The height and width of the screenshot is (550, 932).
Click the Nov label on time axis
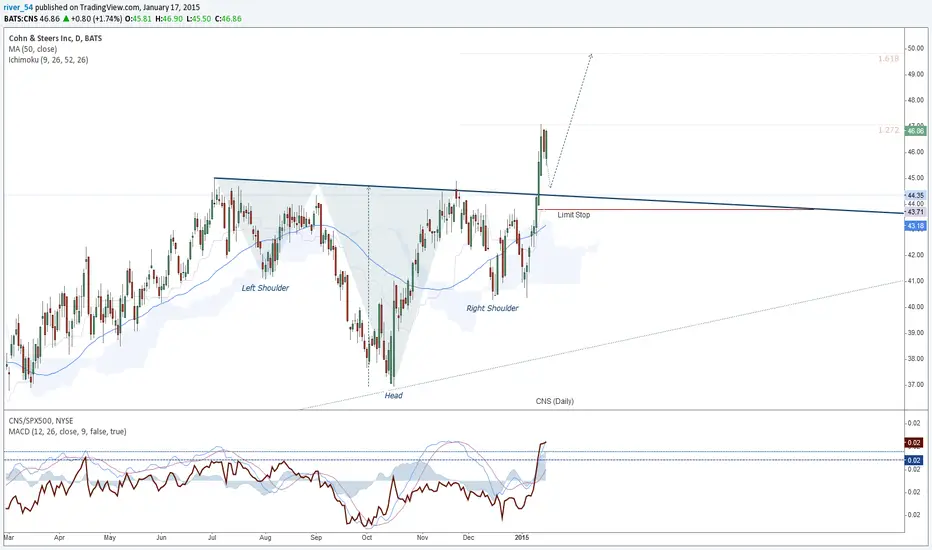pyautogui.click(x=422, y=538)
